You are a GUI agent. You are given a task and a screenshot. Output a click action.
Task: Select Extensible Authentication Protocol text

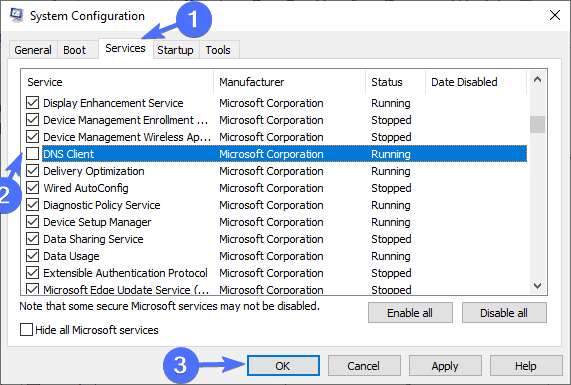pos(125,273)
